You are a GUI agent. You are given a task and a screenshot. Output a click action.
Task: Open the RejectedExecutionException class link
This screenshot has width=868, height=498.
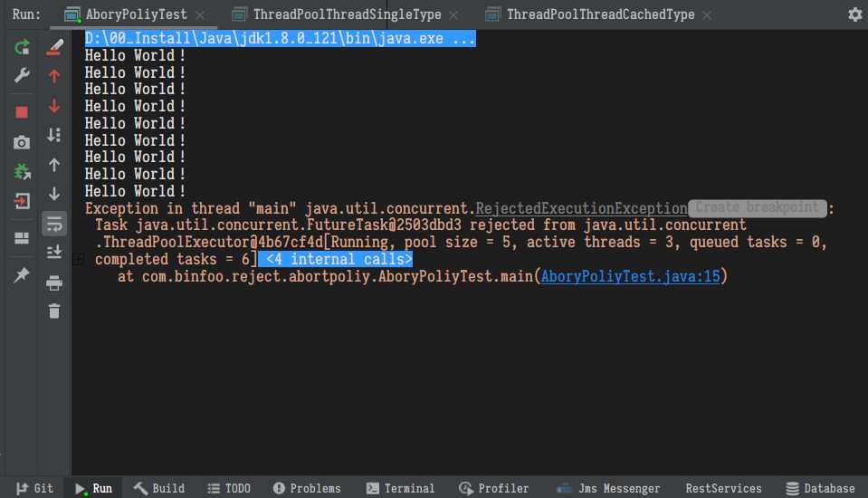click(x=581, y=208)
